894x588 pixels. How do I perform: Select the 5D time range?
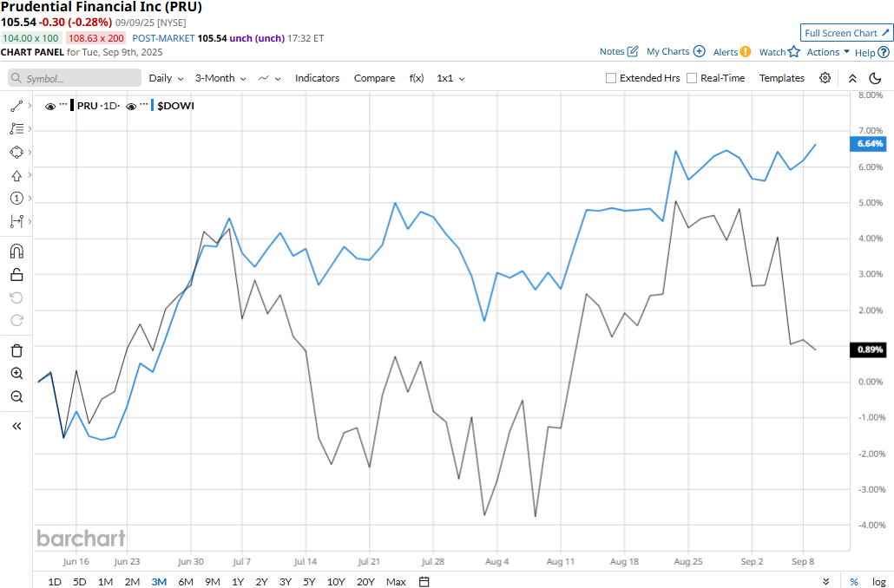[x=79, y=582]
